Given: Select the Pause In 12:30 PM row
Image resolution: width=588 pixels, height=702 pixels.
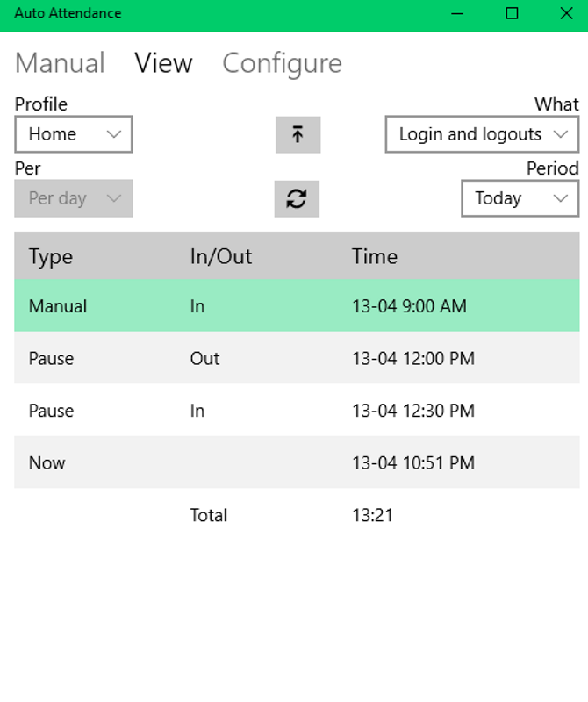Looking at the screenshot, I should point(297,411).
